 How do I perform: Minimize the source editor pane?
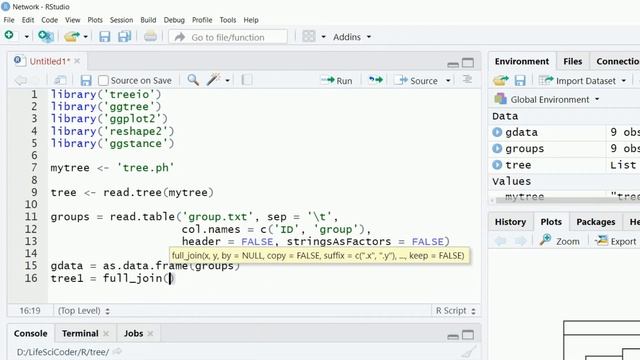(x=453, y=64)
